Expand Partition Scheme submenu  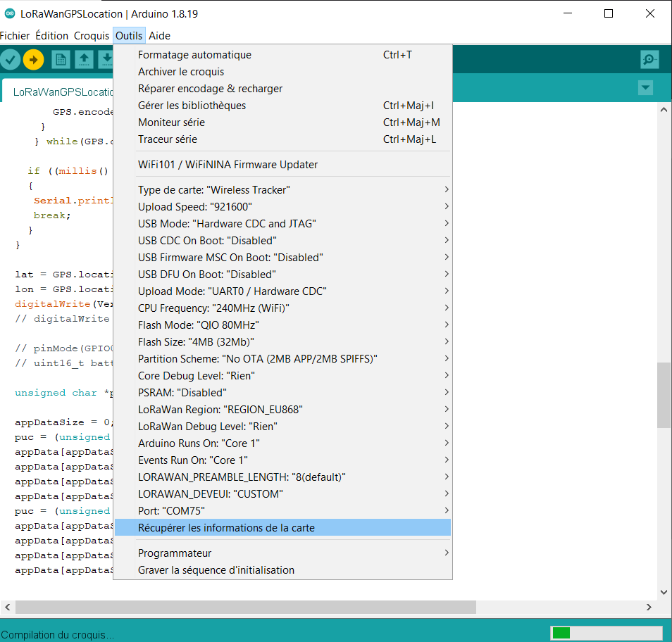282,359
